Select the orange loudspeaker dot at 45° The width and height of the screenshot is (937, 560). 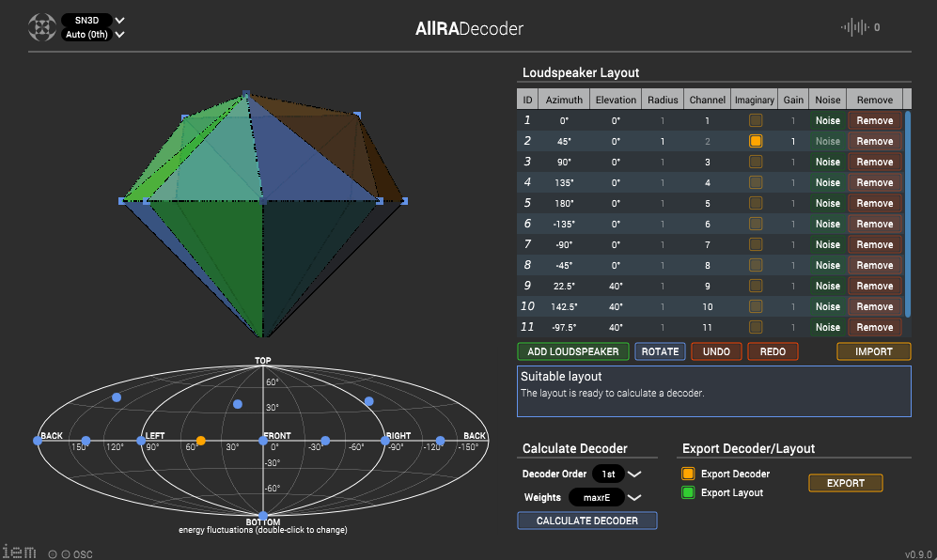point(201,441)
